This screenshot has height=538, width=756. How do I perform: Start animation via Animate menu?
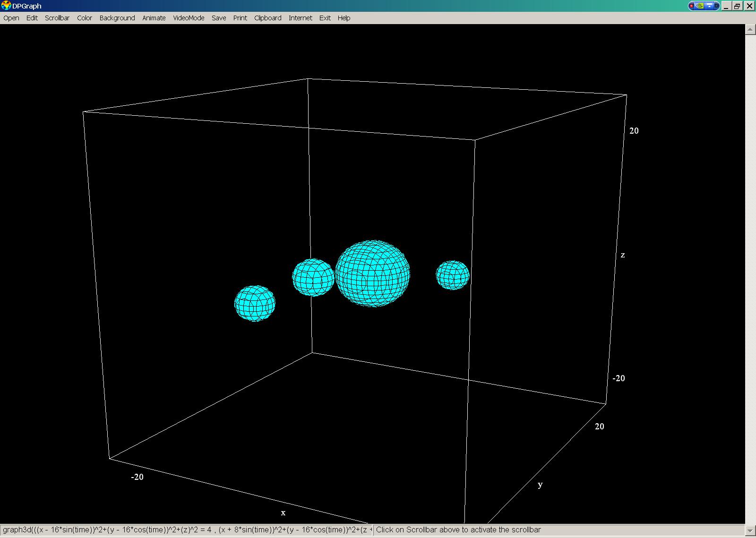tap(154, 18)
